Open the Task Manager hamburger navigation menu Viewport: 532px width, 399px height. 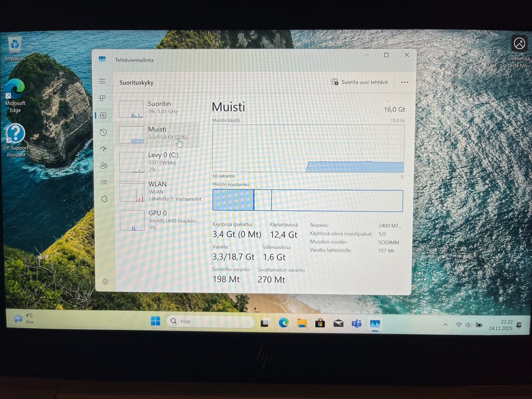coord(102,81)
